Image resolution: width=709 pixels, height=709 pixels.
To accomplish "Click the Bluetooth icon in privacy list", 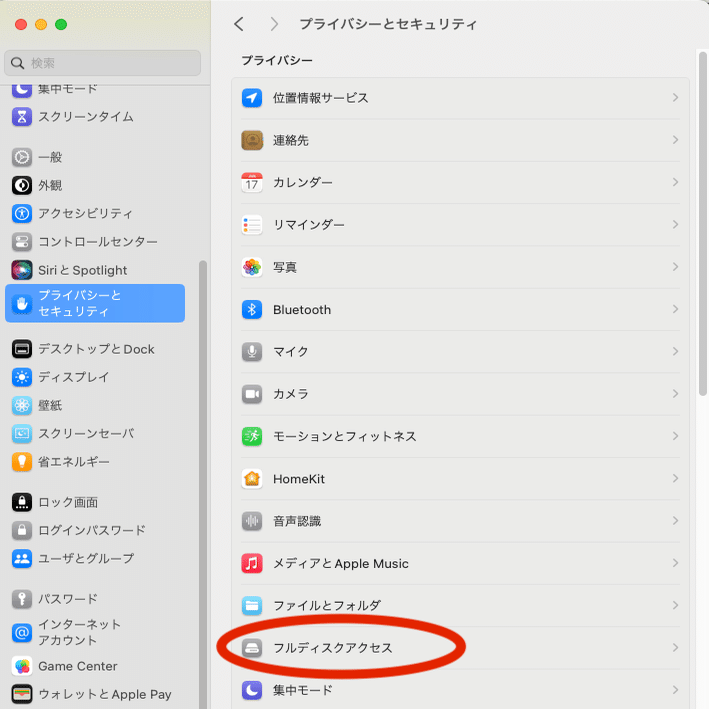I will tap(252, 310).
